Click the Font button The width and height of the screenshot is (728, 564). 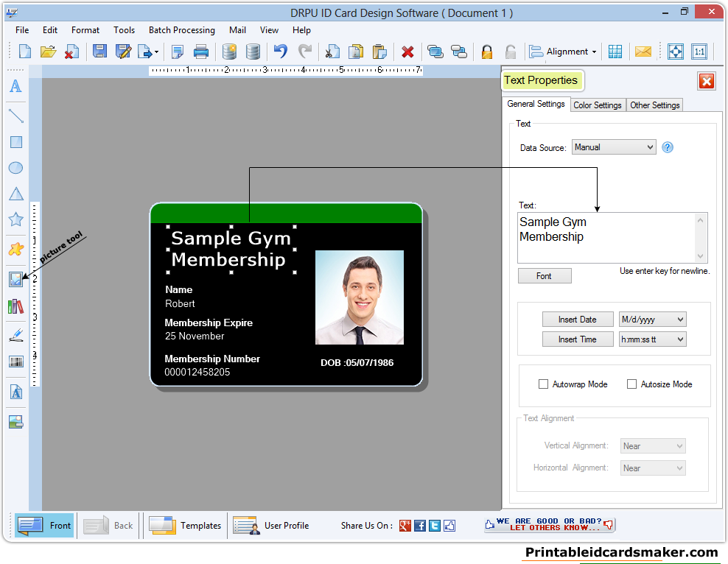(544, 276)
